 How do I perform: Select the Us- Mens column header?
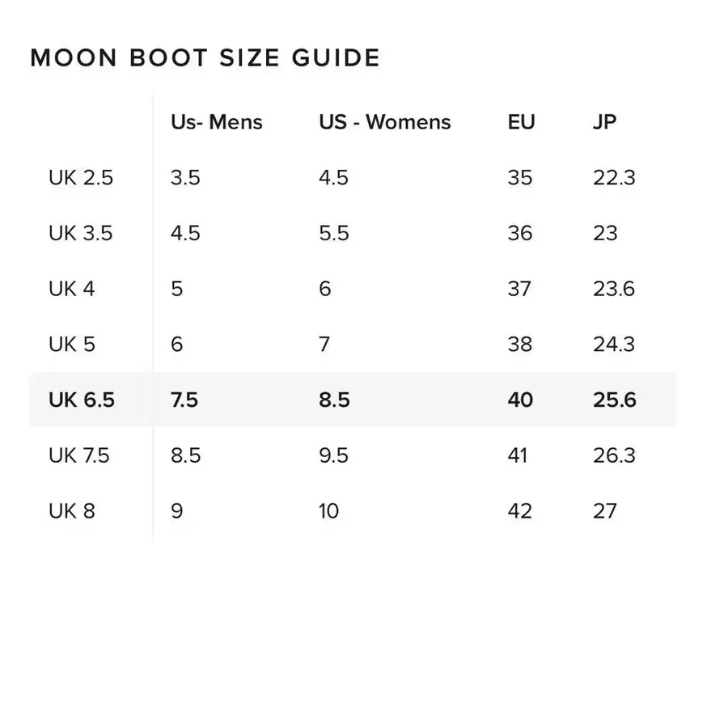pyautogui.click(x=216, y=122)
